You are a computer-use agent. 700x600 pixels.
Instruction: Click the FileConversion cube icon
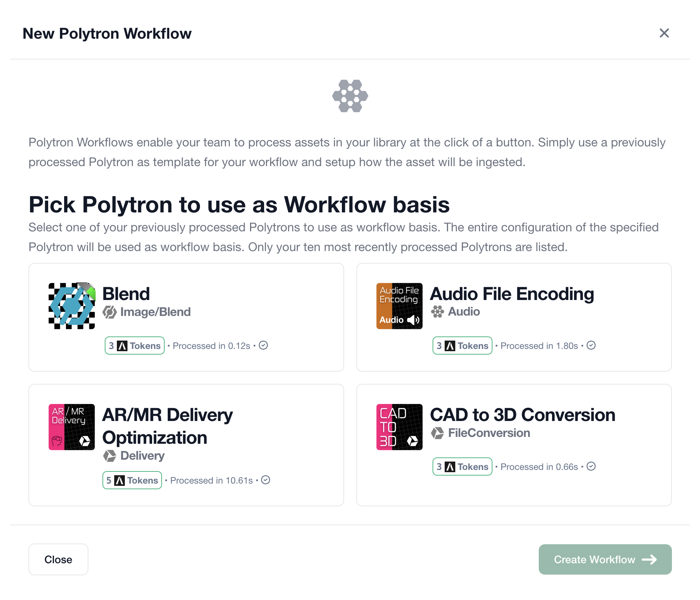[437, 433]
